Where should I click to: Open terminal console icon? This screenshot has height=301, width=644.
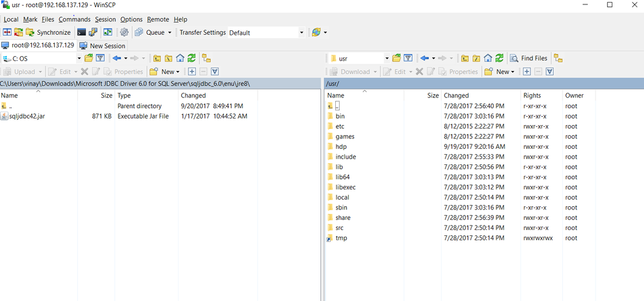(x=82, y=32)
